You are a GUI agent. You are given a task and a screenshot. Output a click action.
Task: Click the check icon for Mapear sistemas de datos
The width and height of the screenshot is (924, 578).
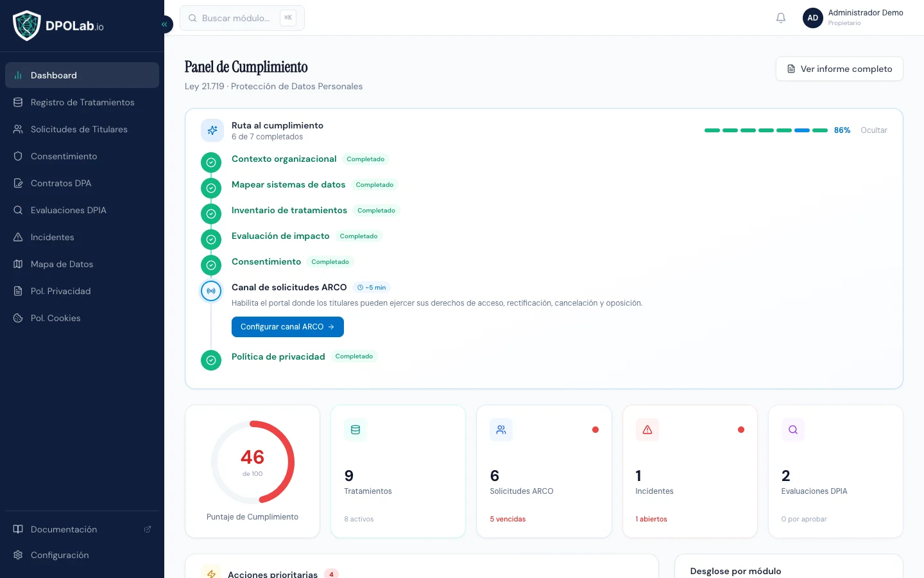click(x=211, y=188)
